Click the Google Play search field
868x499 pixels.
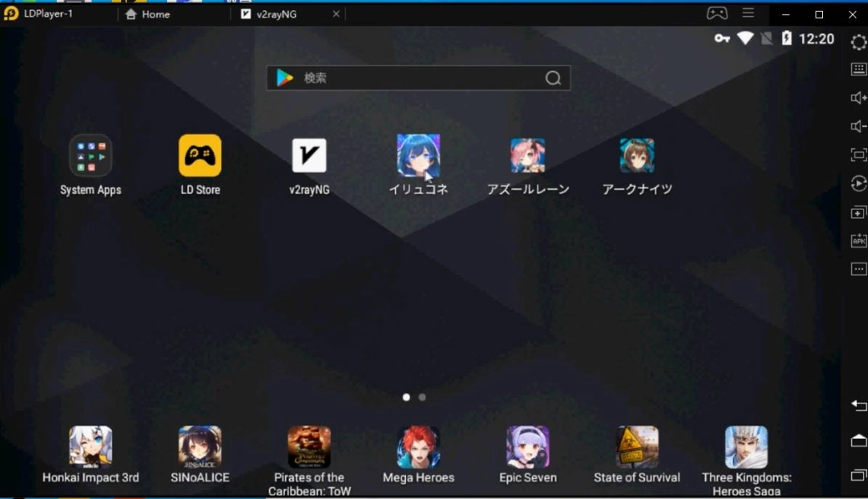coord(418,78)
